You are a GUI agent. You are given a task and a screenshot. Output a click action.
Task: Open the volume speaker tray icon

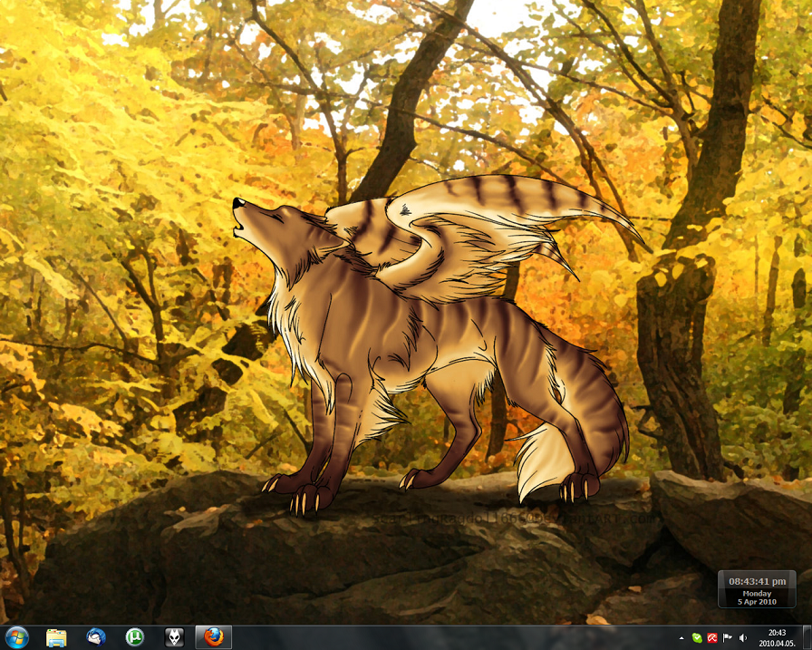click(742, 638)
